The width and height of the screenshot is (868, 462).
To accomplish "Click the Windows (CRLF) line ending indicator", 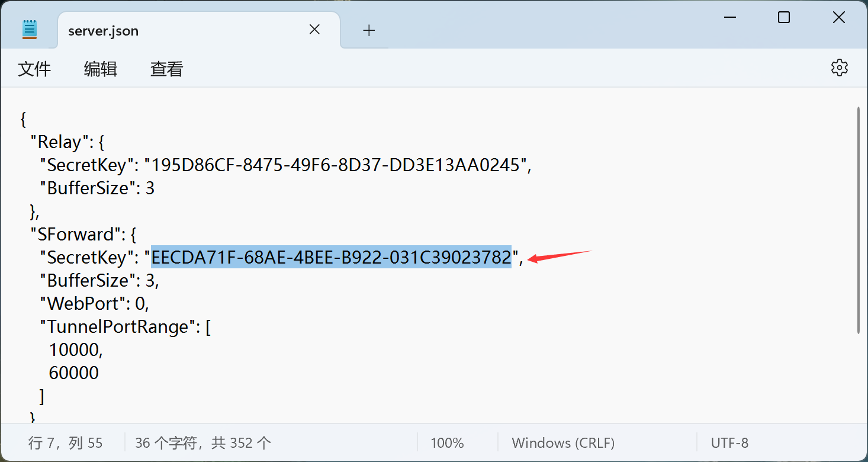I will tap(563, 442).
